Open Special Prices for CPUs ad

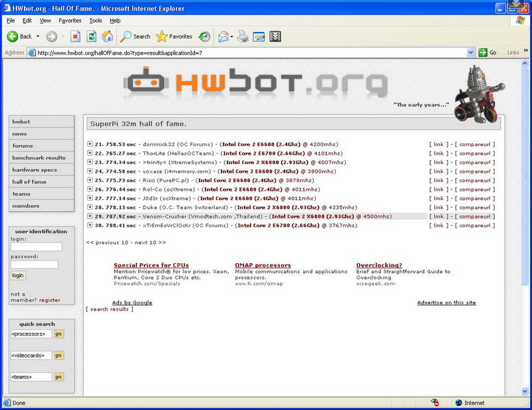tap(152, 265)
